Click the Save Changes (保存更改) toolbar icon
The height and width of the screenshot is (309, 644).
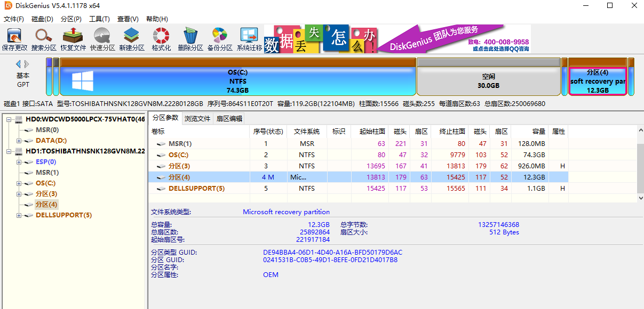tap(14, 39)
